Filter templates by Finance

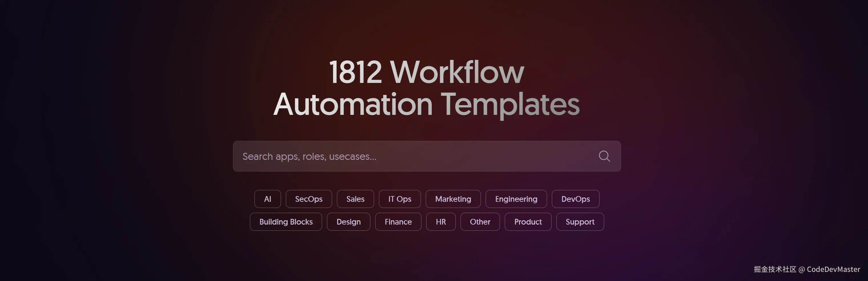pos(398,222)
